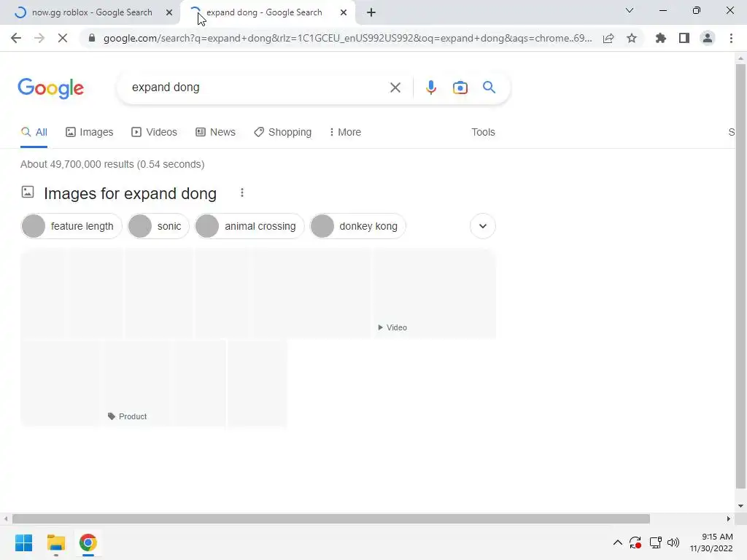747x560 pixels.
Task: Click the Images for expand dong heading
Action: coord(130,194)
